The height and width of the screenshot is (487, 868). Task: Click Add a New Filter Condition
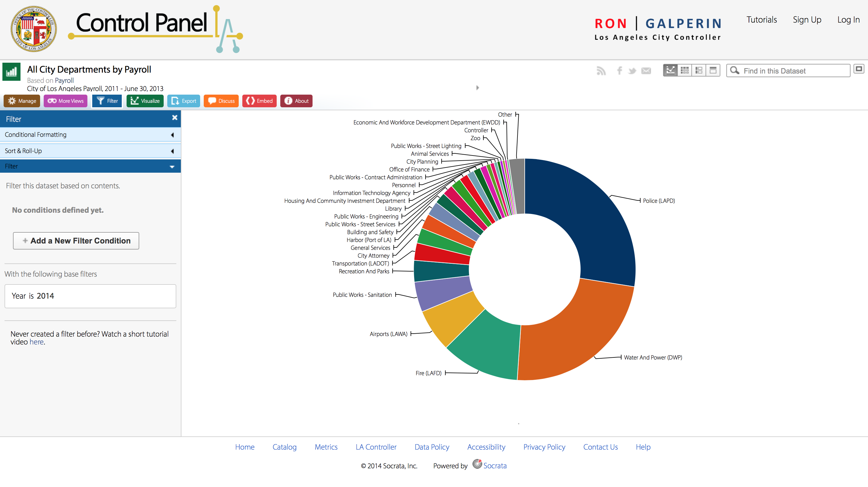[76, 241]
